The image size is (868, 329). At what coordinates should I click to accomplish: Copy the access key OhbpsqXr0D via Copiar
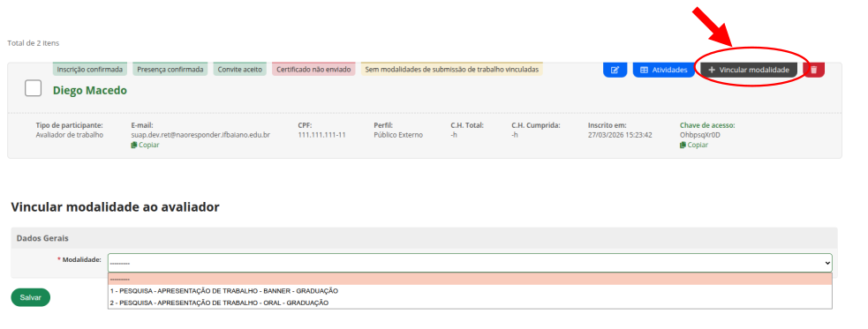(694, 145)
